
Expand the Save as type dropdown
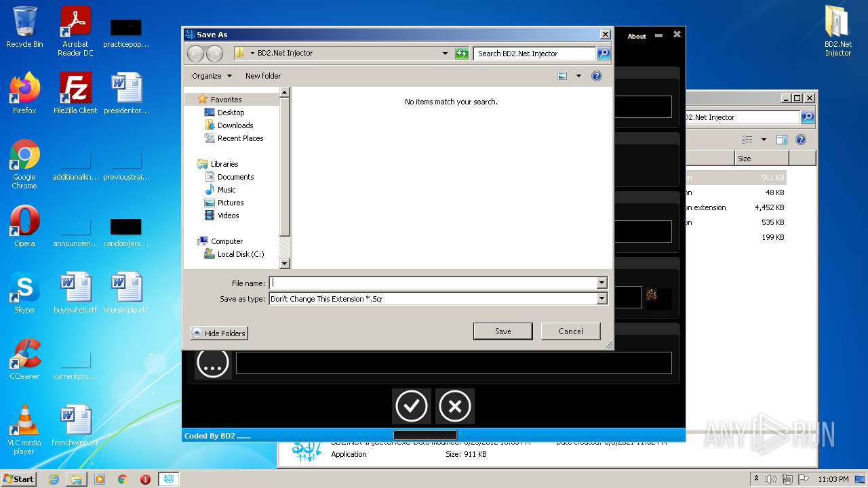coord(601,299)
